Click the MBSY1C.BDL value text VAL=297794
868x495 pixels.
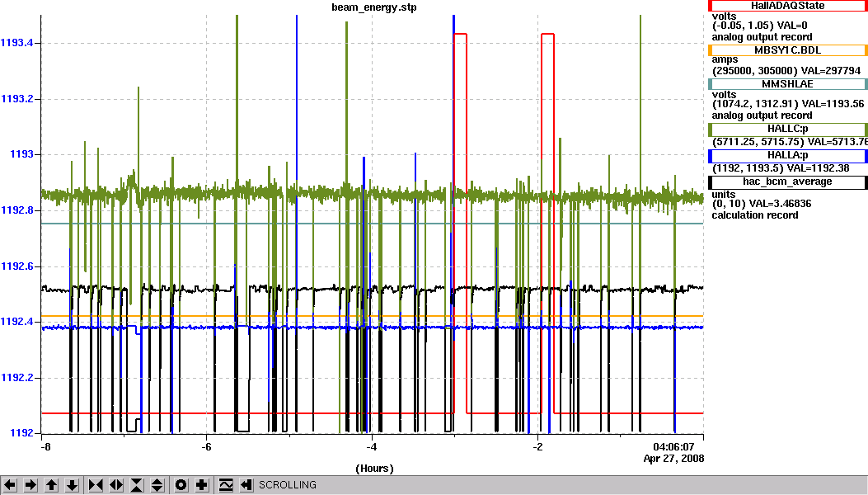pyautogui.click(x=831, y=71)
